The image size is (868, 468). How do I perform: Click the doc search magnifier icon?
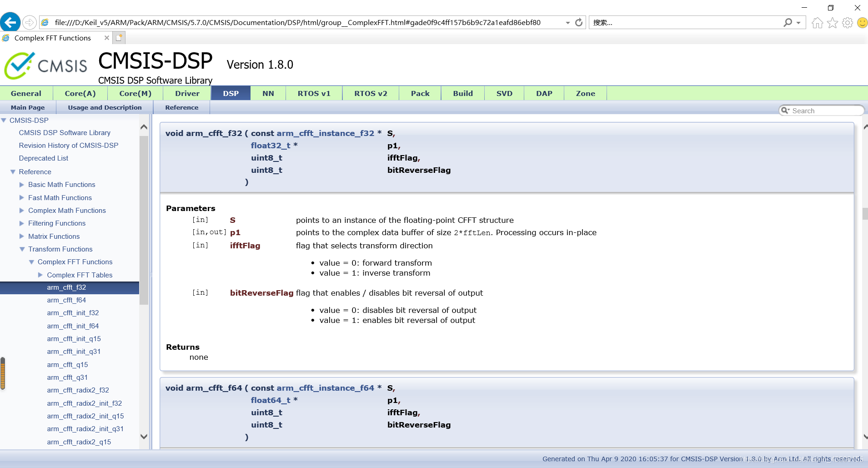pyautogui.click(x=785, y=111)
